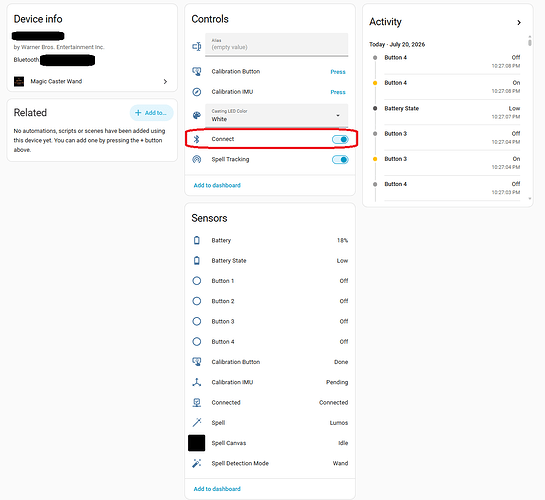Click Press for Calibration IMU
This screenshot has height=500, width=545.
click(x=338, y=92)
